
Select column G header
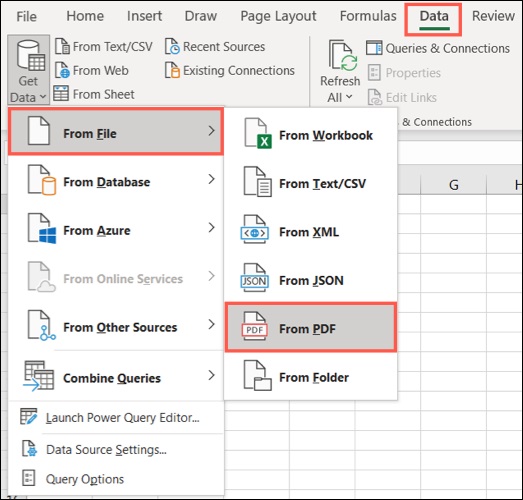[453, 184]
